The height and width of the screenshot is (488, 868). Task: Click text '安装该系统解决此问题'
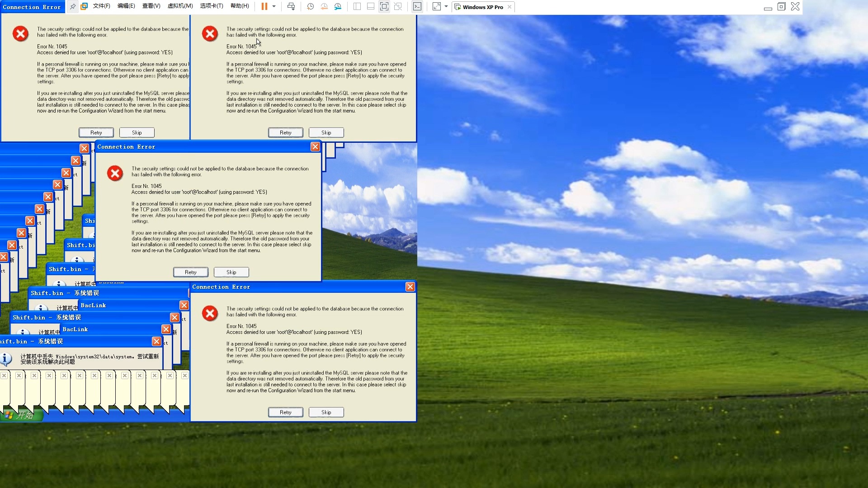(47, 362)
